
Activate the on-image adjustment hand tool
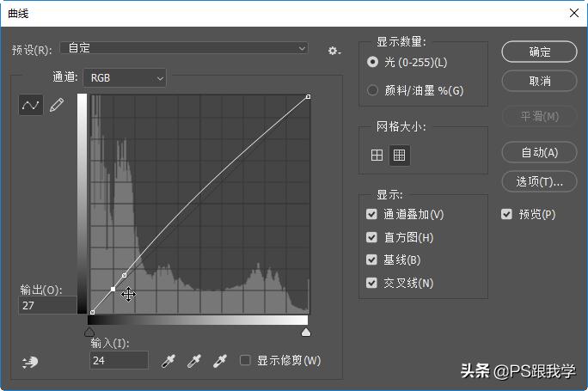pos(30,362)
